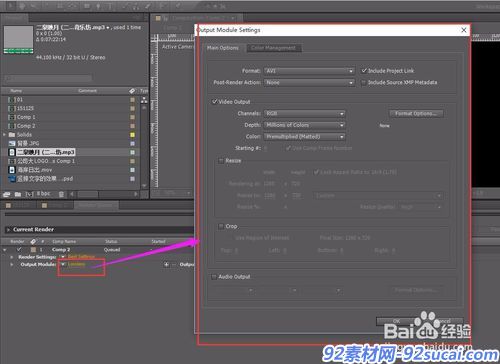Open the Format dropdown showing AVI
The width and height of the screenshot is (500, 364).
[x=309, y=71]
